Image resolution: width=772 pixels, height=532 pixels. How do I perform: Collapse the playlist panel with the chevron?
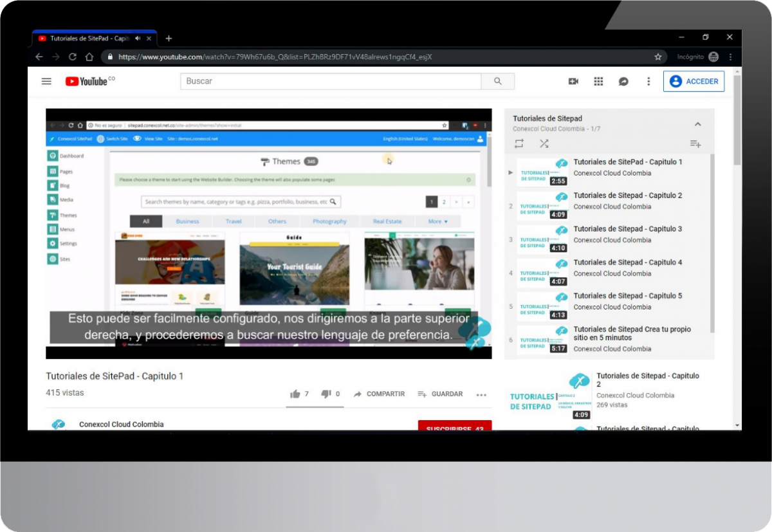point(697,124)
